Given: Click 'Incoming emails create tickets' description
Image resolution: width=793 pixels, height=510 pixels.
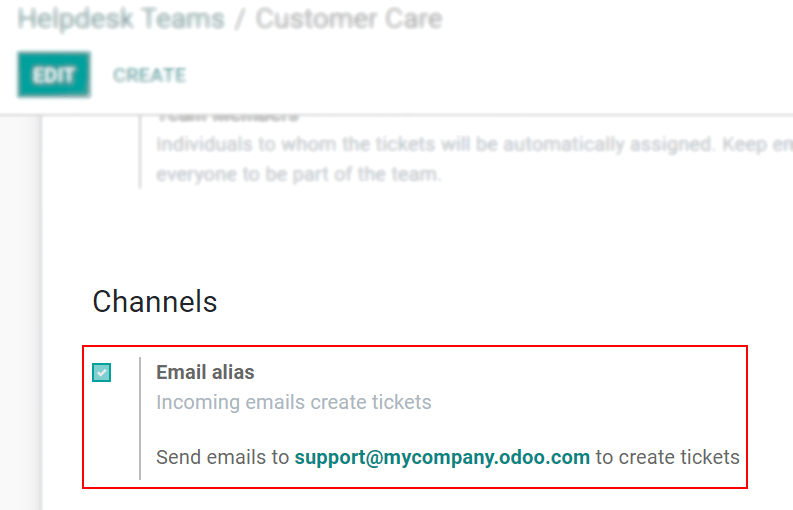Looking at the screenshot, I should pos(294,402).
